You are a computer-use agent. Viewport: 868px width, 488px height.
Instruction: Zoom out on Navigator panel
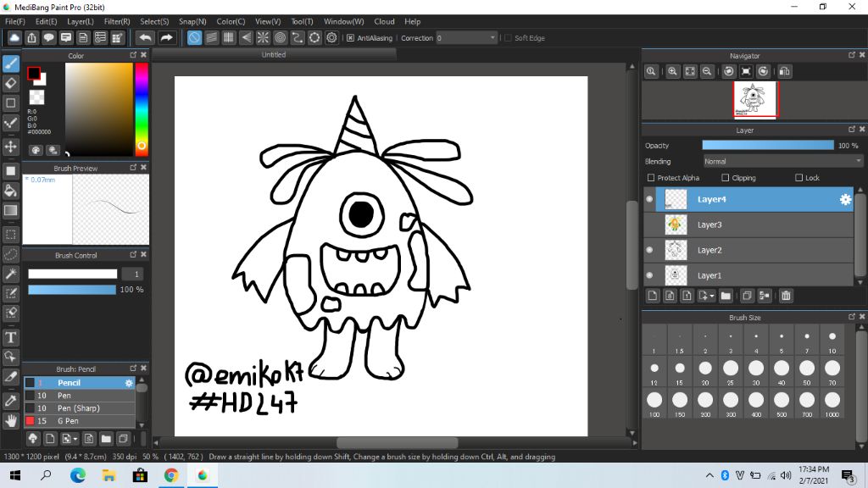[707, 71]
